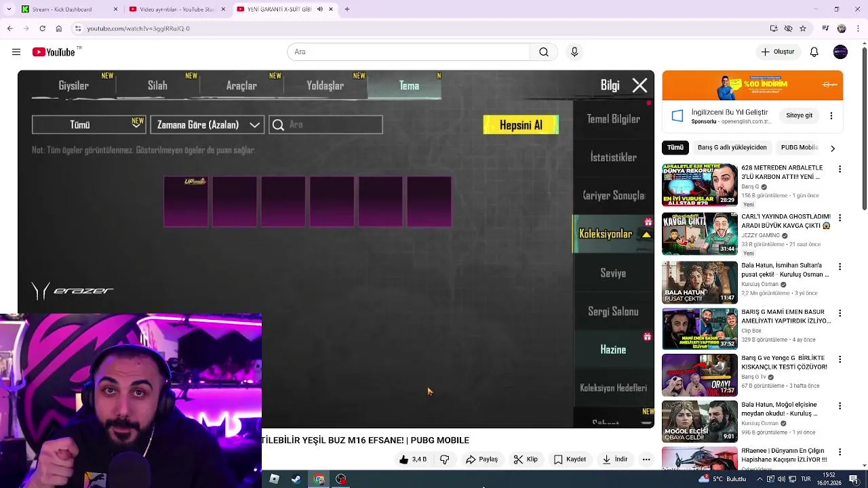Open the Chrome three-dot menu

coord(857,28)
